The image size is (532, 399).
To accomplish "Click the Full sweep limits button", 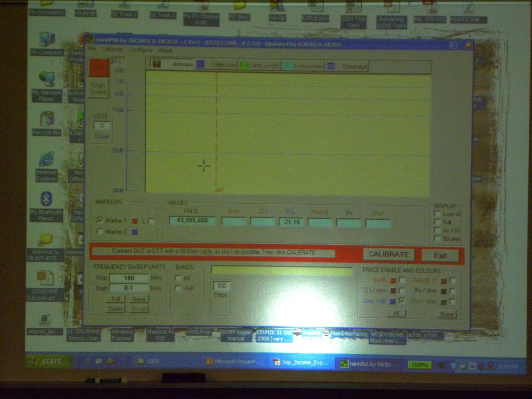I will tap(115, 299).
